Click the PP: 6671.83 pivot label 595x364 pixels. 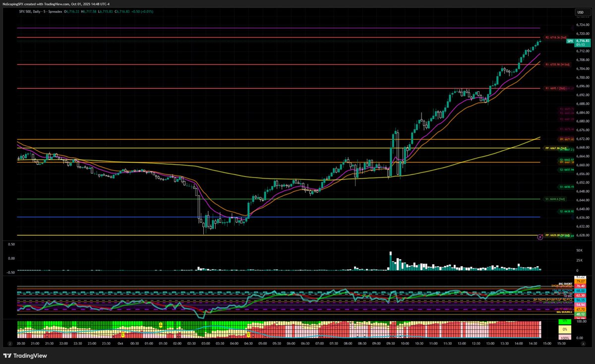[x=566, y=139]
